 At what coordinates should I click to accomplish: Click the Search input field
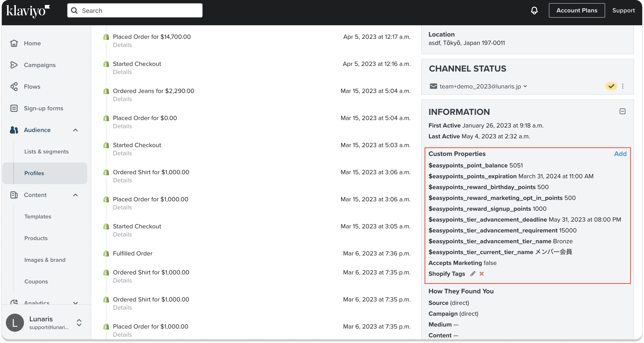pyautogui.click(x=135, y=10)
